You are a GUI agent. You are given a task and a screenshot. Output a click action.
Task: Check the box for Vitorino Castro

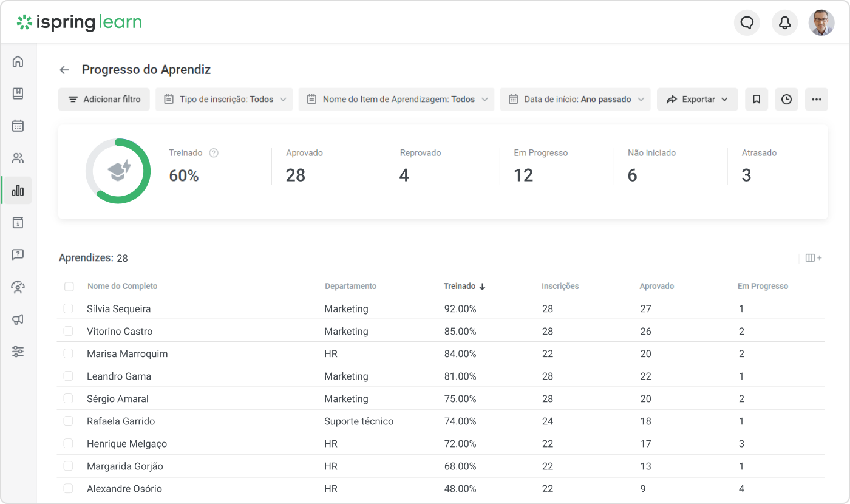tap(68, 331)
